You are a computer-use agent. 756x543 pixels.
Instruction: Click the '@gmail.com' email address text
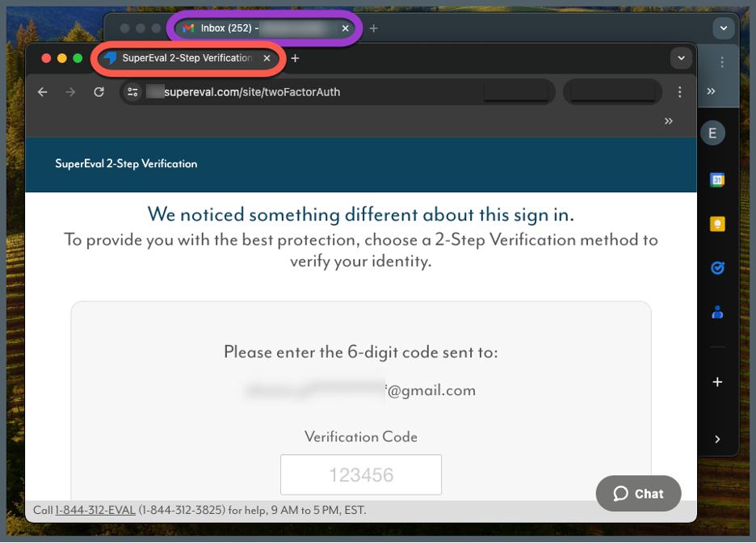click(430, 390)
